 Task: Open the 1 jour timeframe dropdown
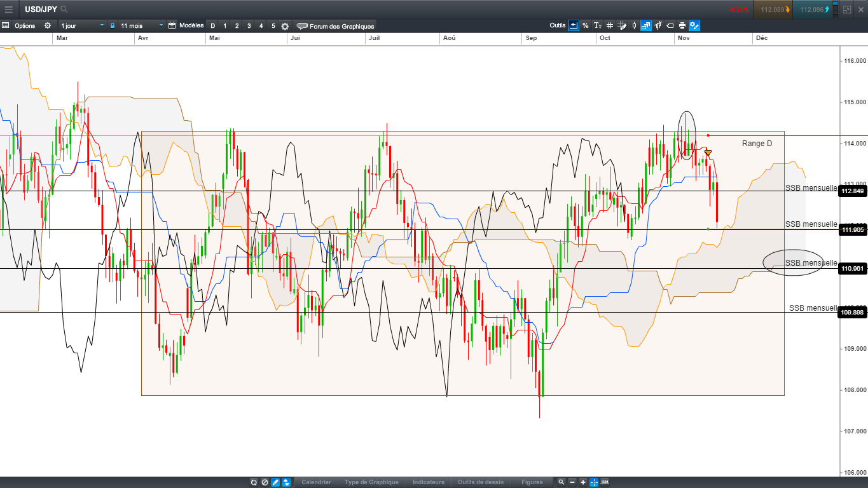click(81, 26)
